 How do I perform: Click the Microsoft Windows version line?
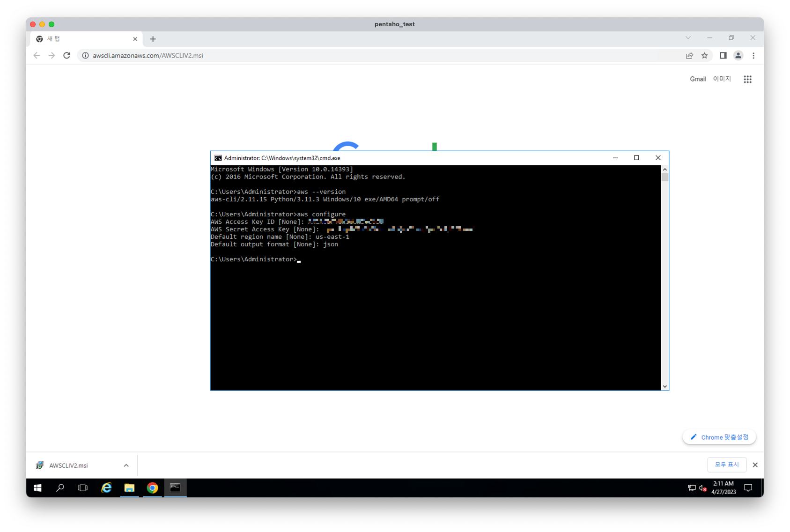(x=282, y=169)
